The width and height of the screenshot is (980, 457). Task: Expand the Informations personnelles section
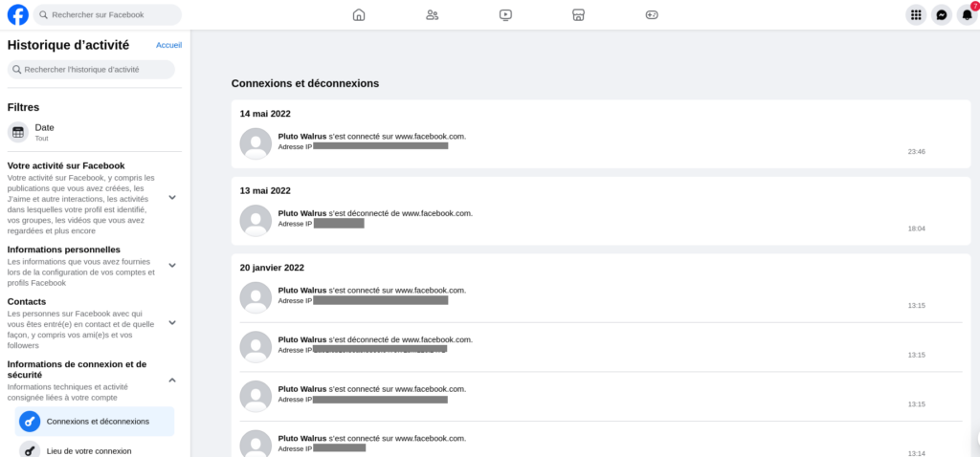(172, 266)
